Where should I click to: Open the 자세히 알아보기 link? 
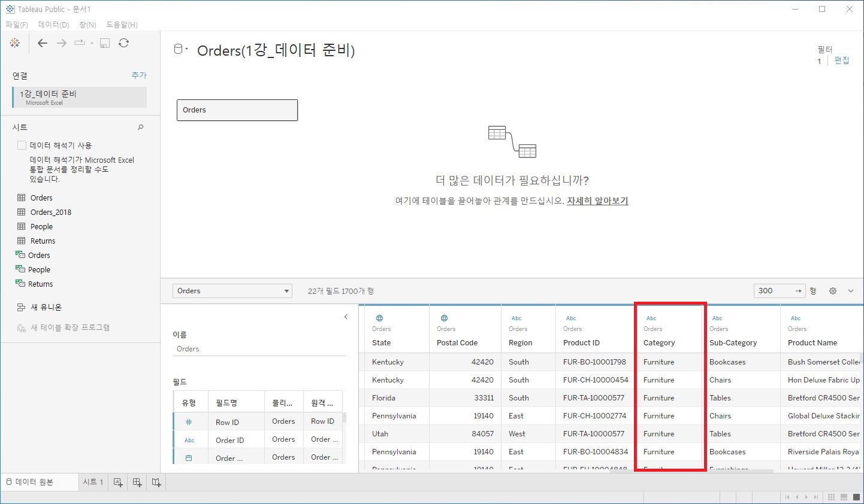597,201
